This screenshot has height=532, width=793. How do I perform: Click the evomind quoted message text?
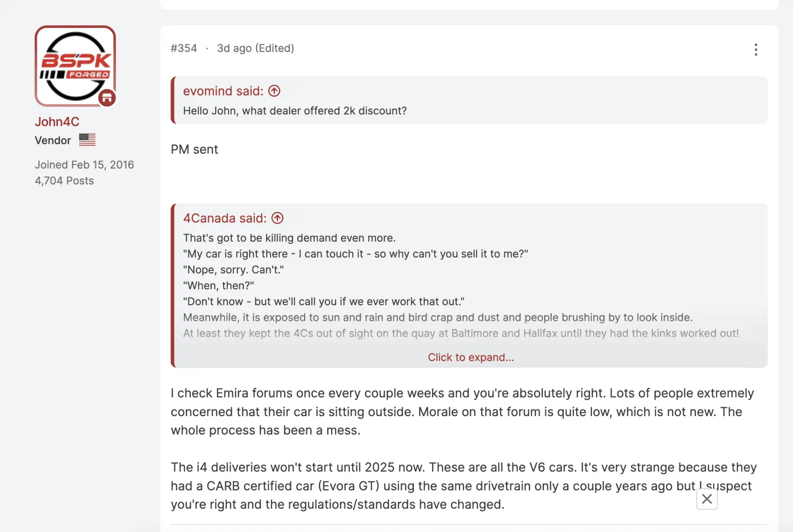pyautogui.click(x=295, y=110)
